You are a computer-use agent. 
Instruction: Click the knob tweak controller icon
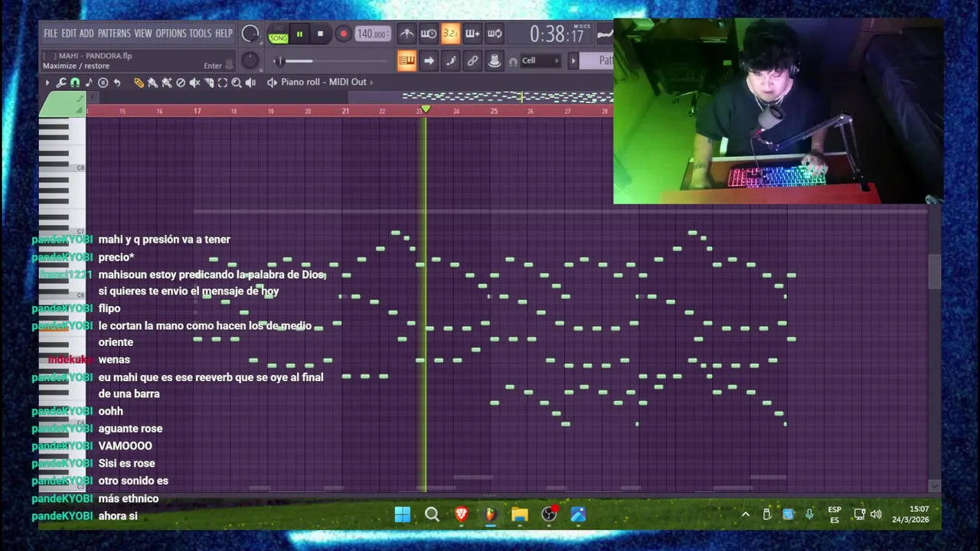tap(495, 60)
